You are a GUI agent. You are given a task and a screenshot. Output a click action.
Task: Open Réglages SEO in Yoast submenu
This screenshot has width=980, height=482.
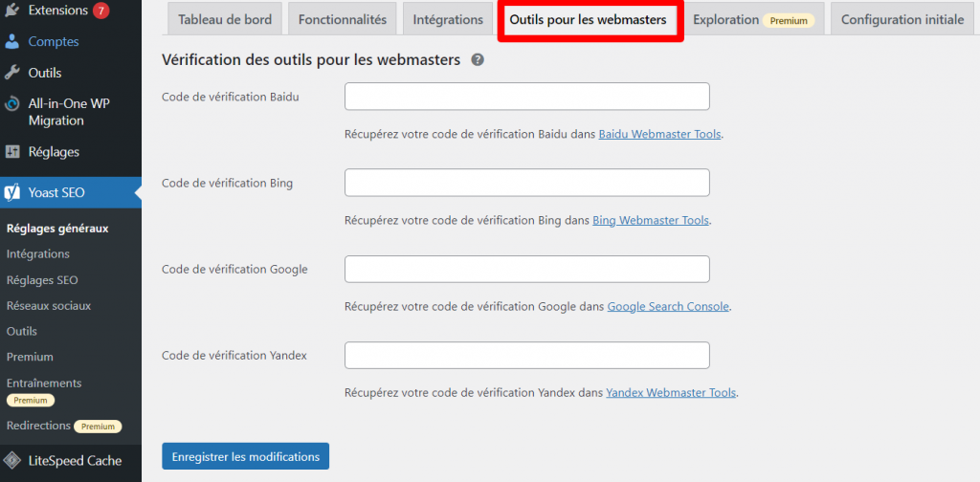(42, 280)
